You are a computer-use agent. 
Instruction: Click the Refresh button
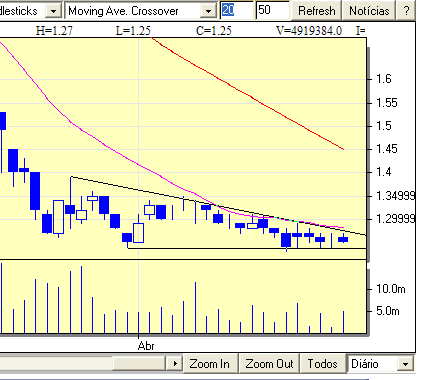click(x=316, y=11)
